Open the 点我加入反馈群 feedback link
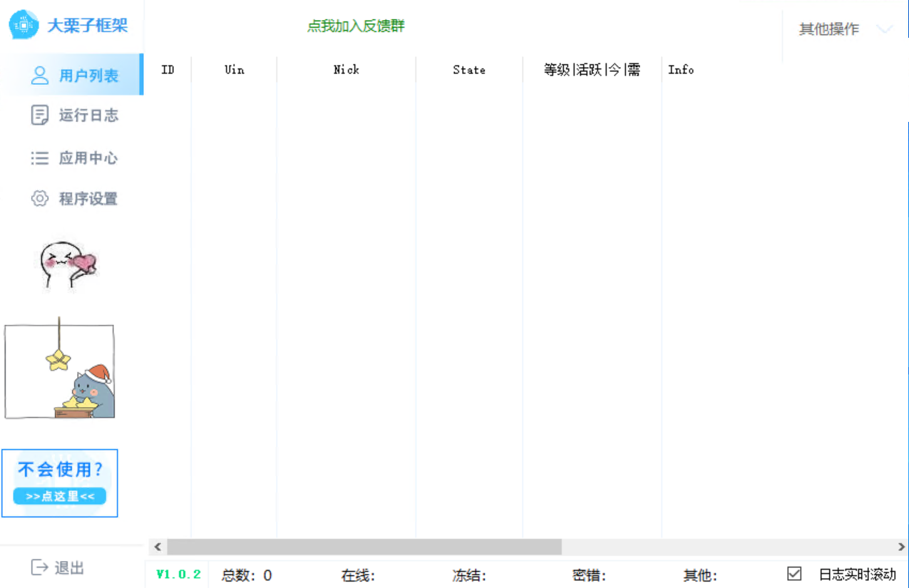Screen dimensions: 909x588 [x=355, y=25]
